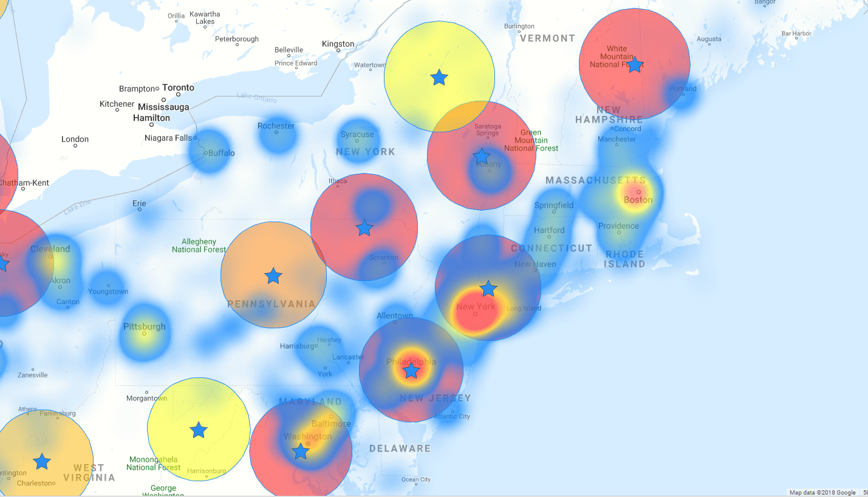The image size is (868, 497).
Task: Select the Hartford label
Action: tap(549, 230)
